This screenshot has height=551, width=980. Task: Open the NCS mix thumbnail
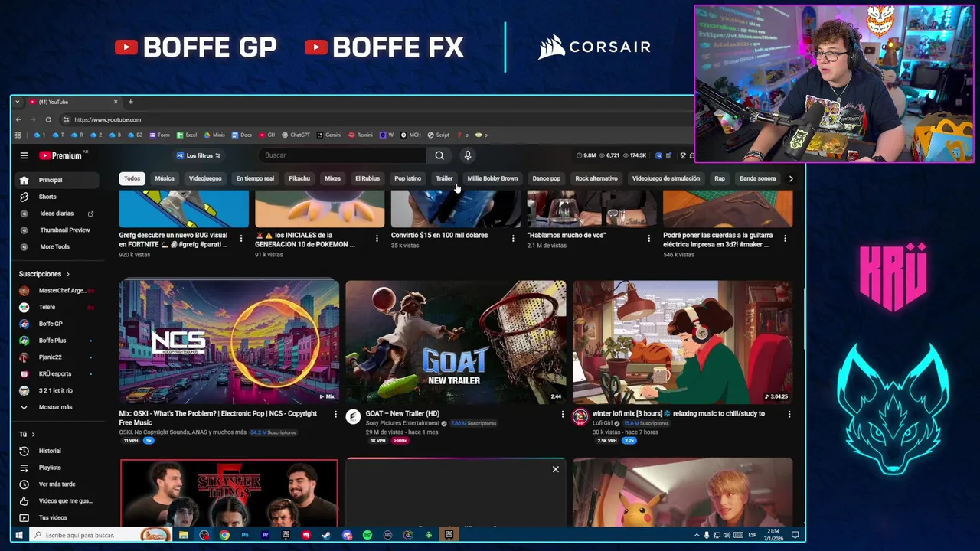pos(229,342)
